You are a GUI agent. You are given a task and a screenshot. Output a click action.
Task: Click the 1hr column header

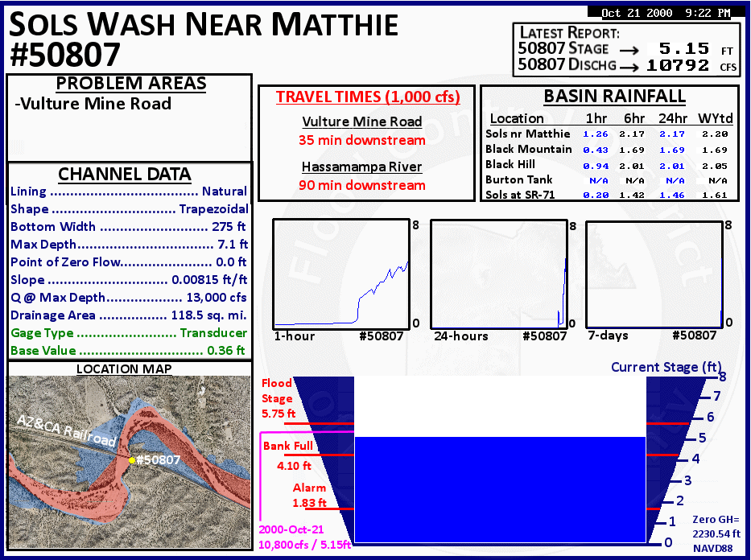click(596, 118)
